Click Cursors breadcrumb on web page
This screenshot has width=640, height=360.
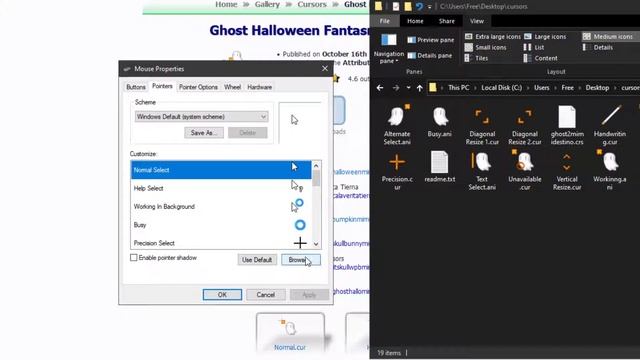click(312, 4)
